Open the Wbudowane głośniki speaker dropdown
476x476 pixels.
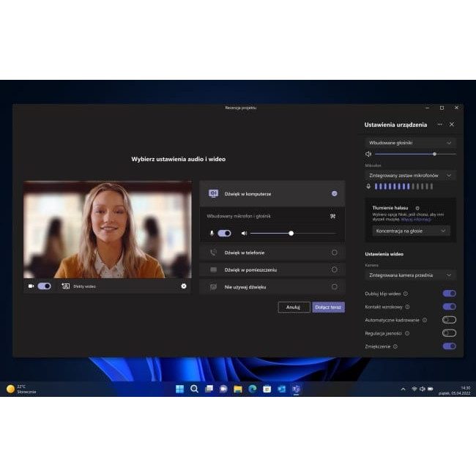coord(410,143)
